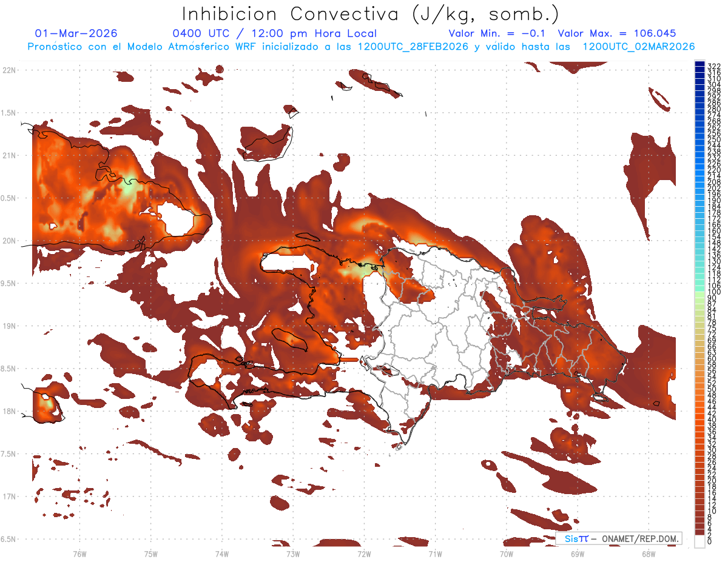Click the "19N" latitude label
Image resolution: width=728 pixels, height=562 pixels.
tap(8, 326)
